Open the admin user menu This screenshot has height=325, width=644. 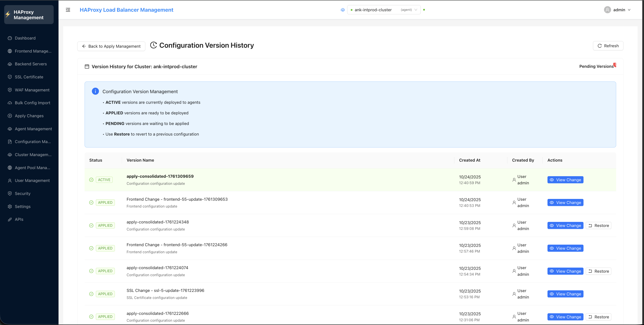pos(617,10)
